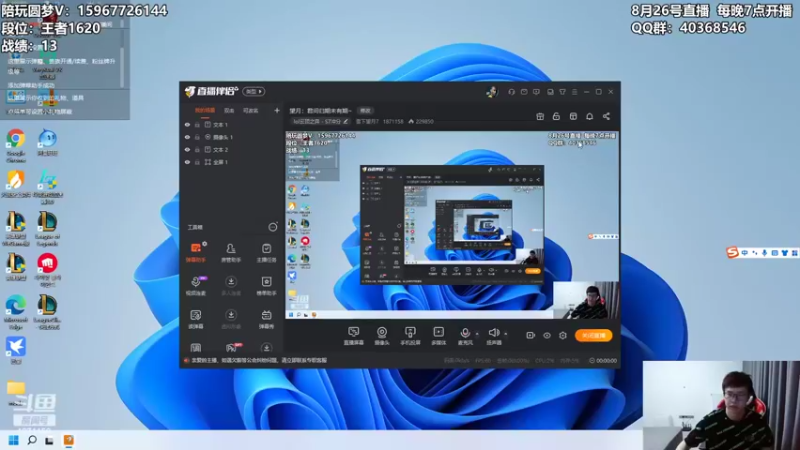Lock the 文本 1 layer

[x=197, y=124]
